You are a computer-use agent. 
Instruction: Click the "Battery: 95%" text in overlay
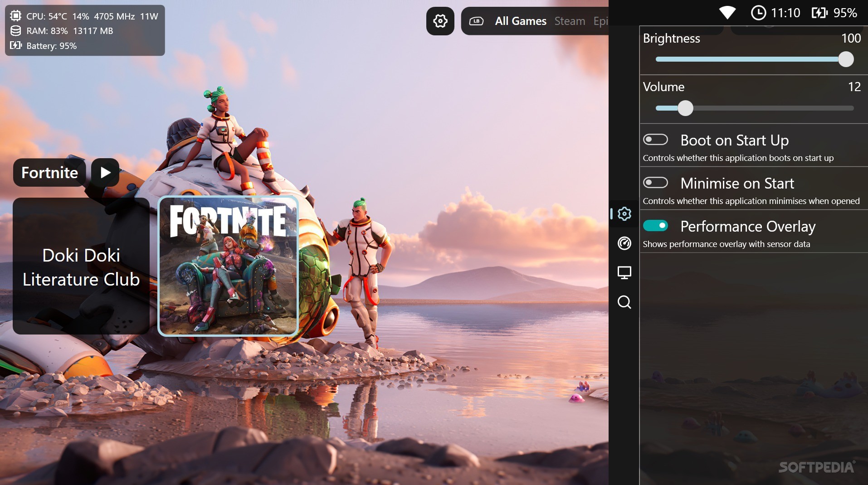(51, 46)
